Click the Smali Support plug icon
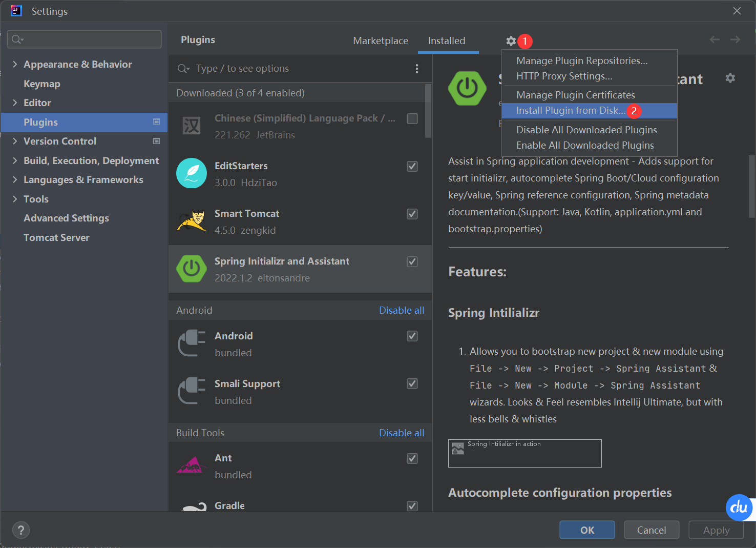 (192, 391)
